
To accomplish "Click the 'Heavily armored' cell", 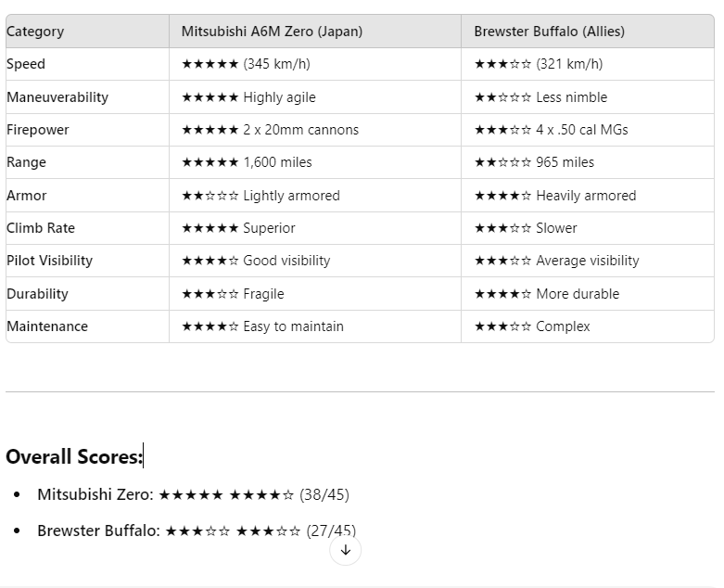I will coord(588,196).
